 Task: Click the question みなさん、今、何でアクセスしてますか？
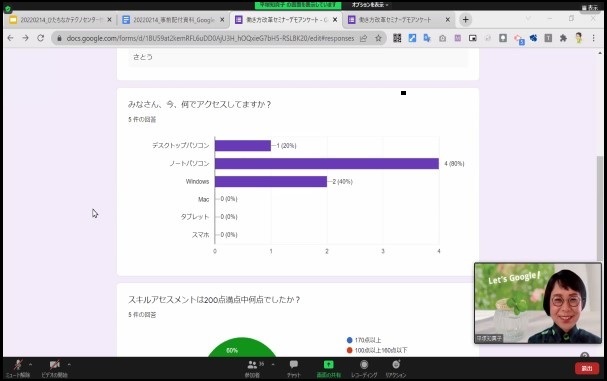click(x=199, y=104)
